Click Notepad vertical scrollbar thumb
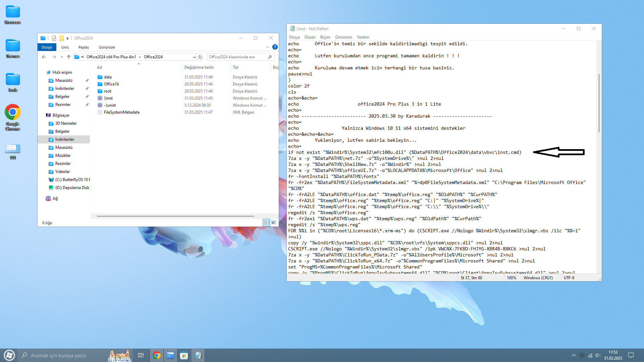This screenshot has width=644, height=362. (599, 103)
